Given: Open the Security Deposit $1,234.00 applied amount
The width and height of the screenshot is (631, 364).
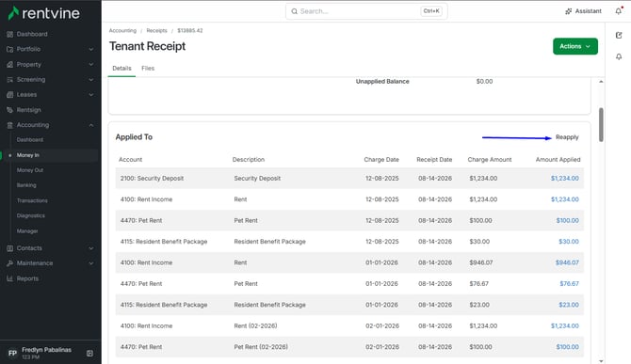Looking at the screenshot, I should coord(564,179).
